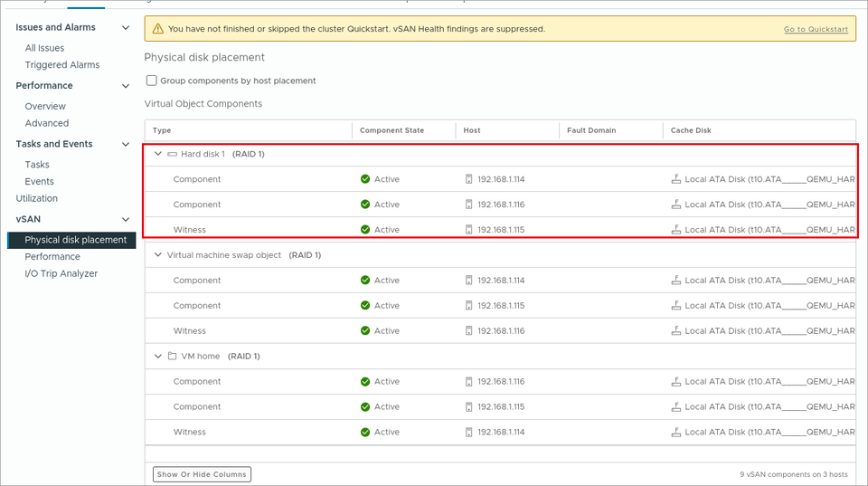Click host 192.168.1.115 in swap object Component row
Viewport: 868px width, 486px height.
tap(501, 305)
